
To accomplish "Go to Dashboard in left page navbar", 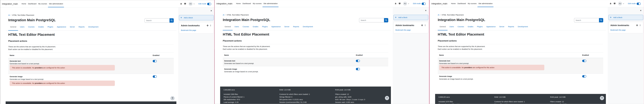I will [x=32, y=4].
